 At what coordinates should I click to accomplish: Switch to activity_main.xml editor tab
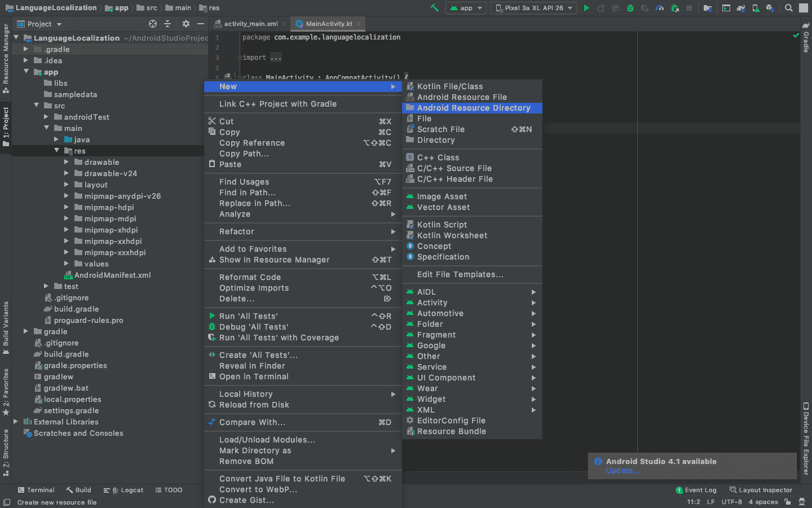[x=250, y=24]
